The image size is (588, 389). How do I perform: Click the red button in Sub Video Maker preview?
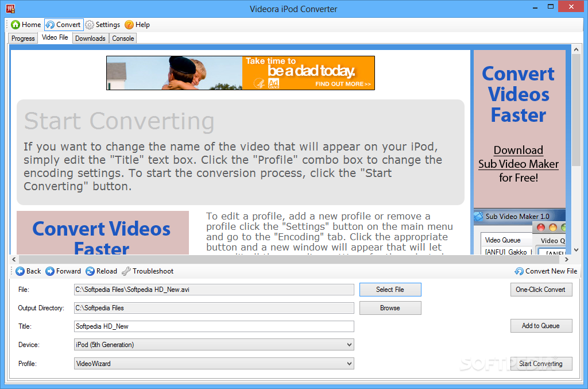pos(541,228)
